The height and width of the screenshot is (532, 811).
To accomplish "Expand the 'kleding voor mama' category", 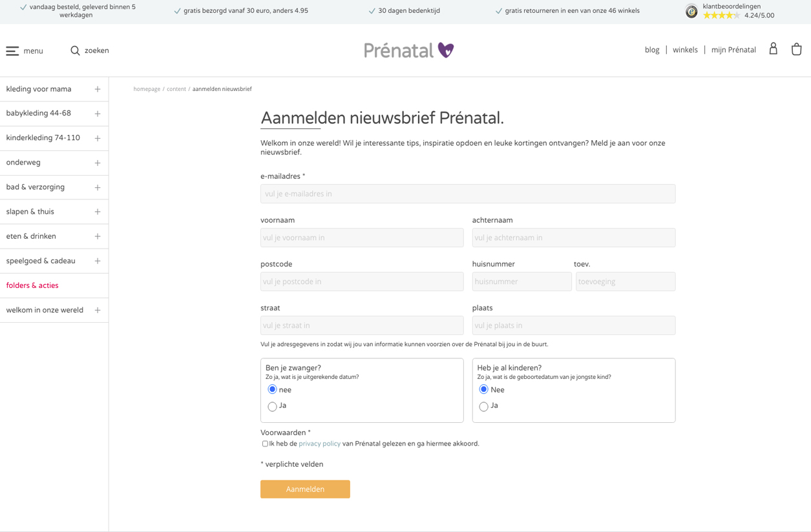I will [98, 89].
